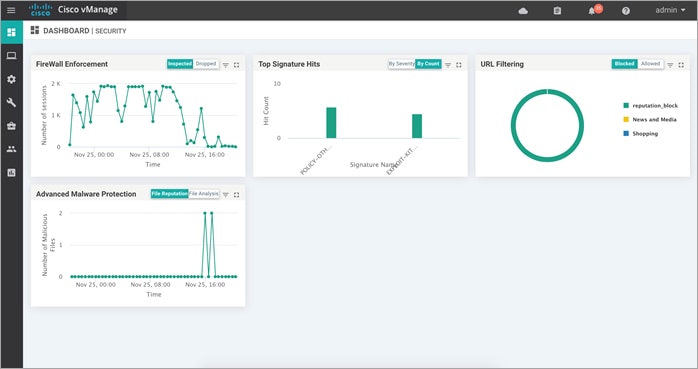Show Top Signature Hits By Count

[428, 64]
